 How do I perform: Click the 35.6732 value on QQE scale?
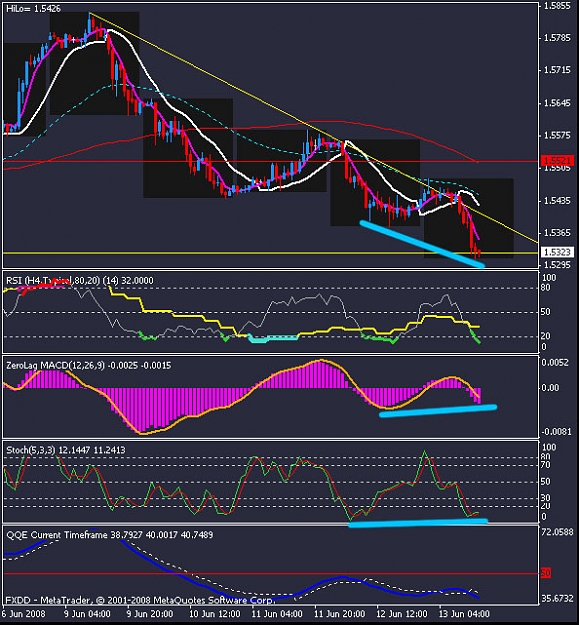[x=557, y=599]
